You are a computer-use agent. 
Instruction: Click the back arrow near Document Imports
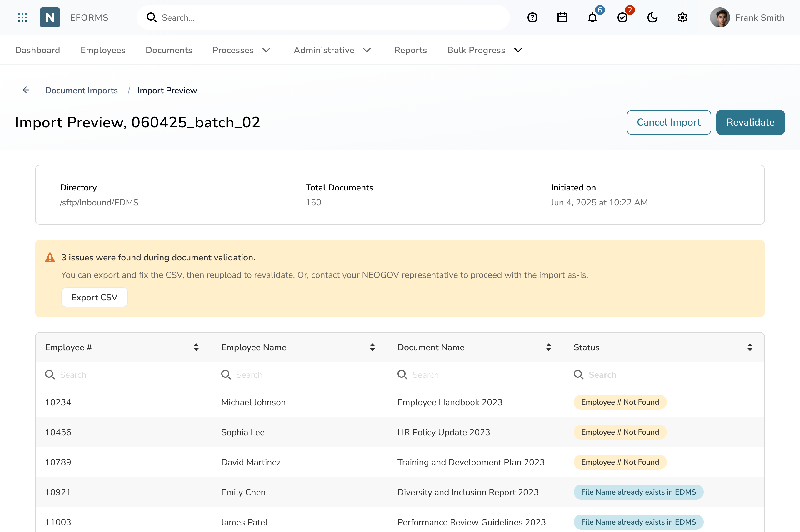point(26,90)
